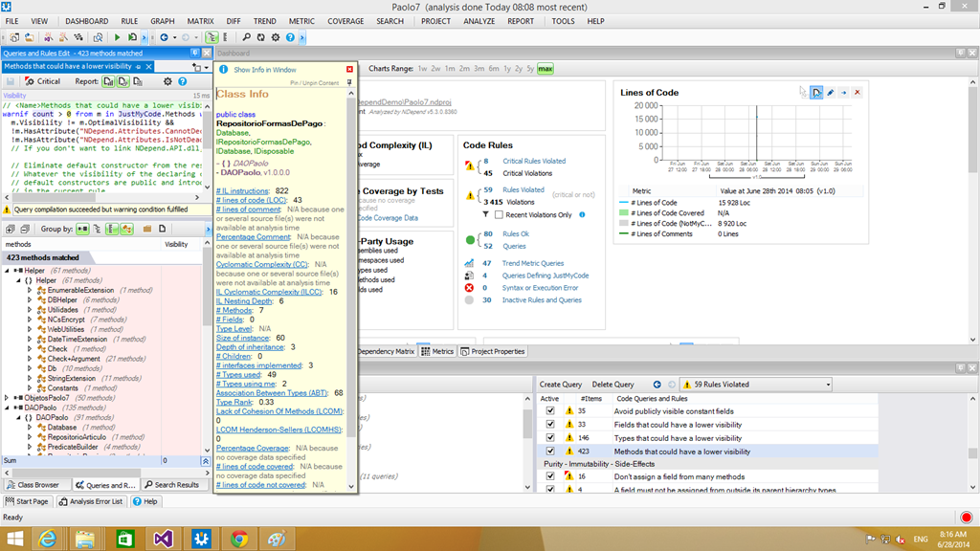
Task: Toggle Recent Violations Only checkbox
Action: point(498,215)
